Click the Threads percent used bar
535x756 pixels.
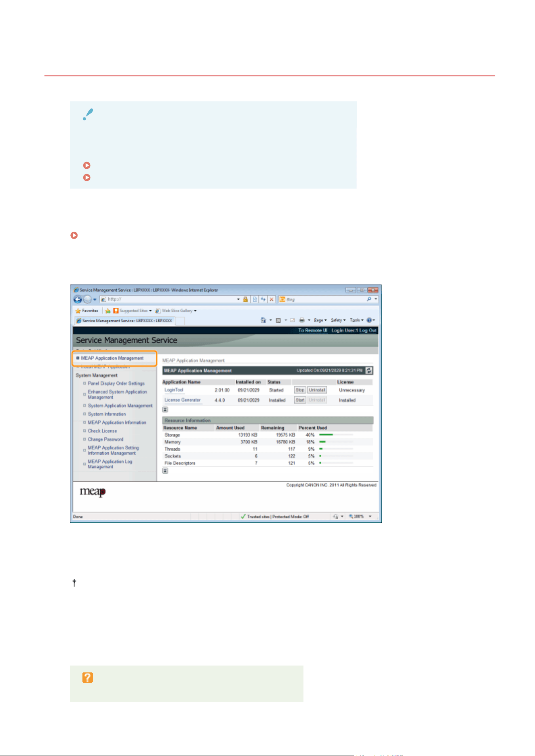pos(336,449)
